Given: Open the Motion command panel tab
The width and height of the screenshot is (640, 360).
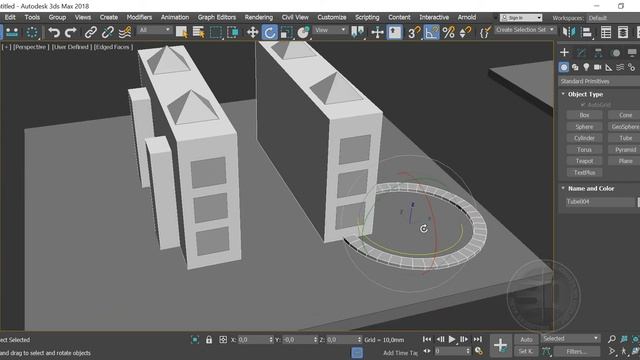Looking at the screenshot, I should point(616,52).
